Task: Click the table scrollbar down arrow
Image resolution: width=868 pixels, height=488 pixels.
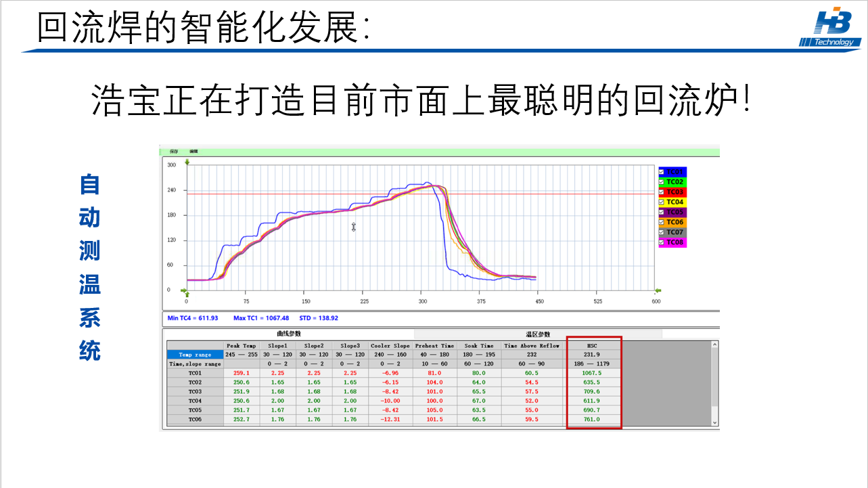Action: (x=715, y=422)
